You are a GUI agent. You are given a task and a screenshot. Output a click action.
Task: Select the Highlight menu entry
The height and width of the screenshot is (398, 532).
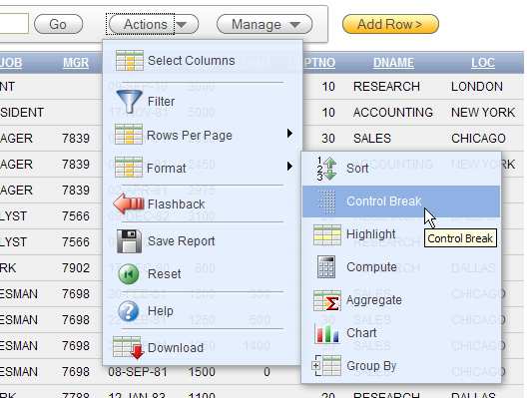(x=370, y=234)
